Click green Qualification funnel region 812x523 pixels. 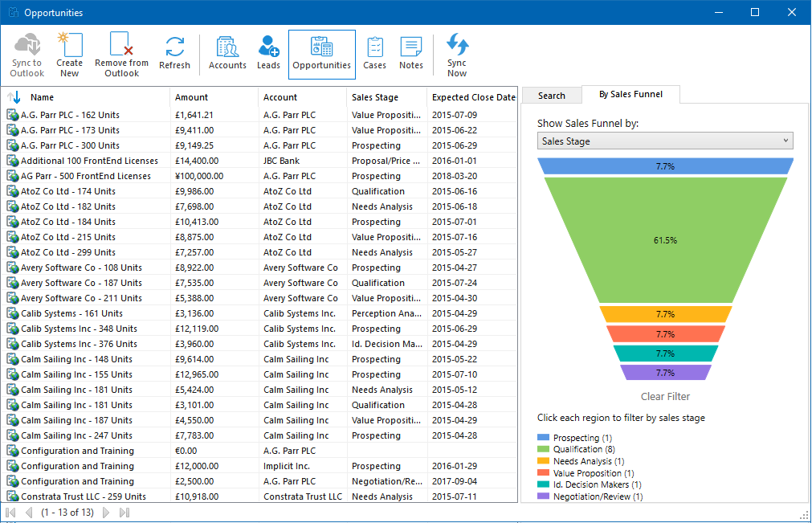click(x=665, y=240)
